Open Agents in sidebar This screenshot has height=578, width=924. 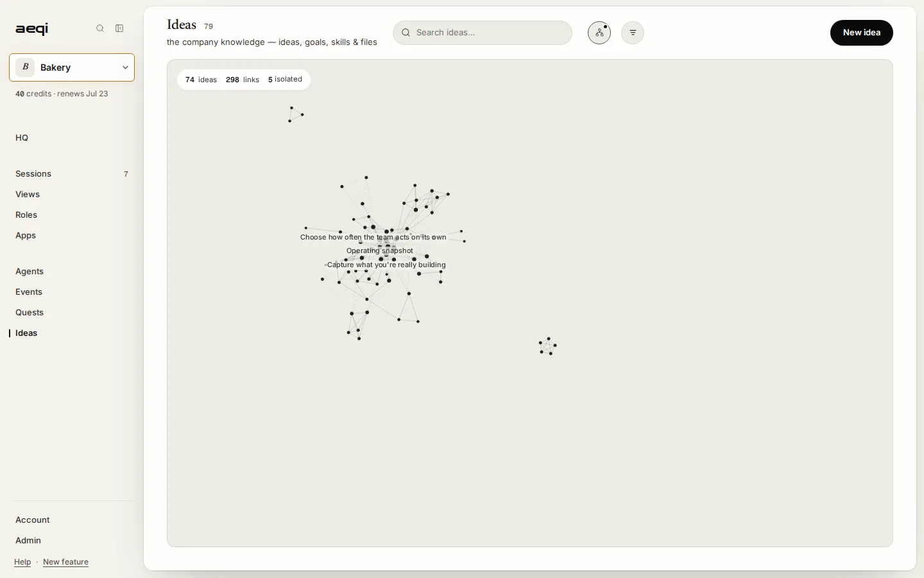tap(30, 271)
